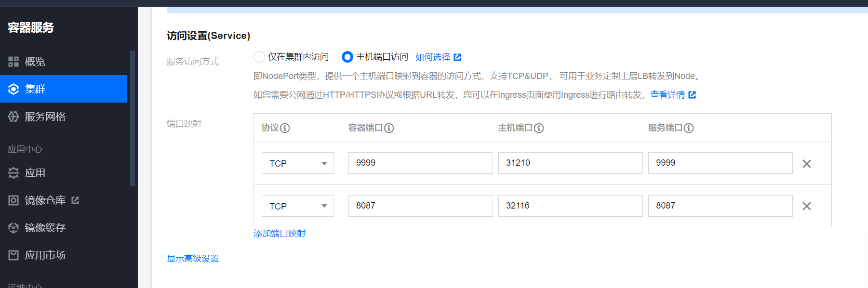Click the 集群 cluster hexagon icon
Image resolution: width=868 pixels, height=288 pixels.
click(13, 89)
